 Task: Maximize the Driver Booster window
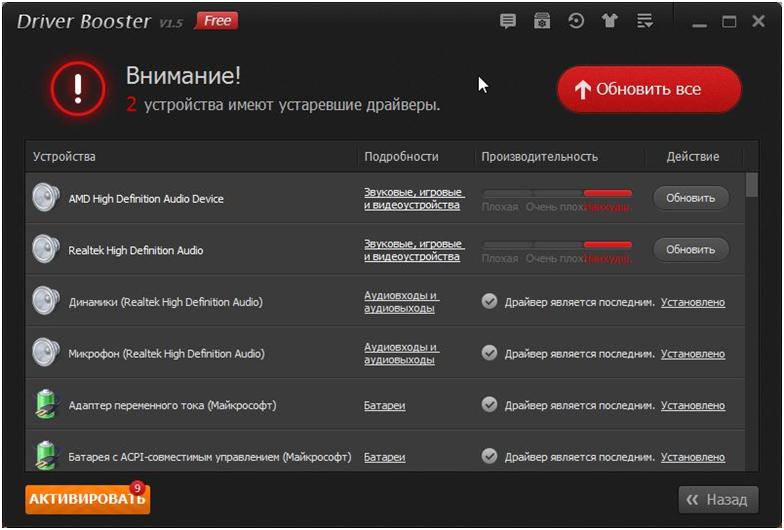(x=729, y=22)
